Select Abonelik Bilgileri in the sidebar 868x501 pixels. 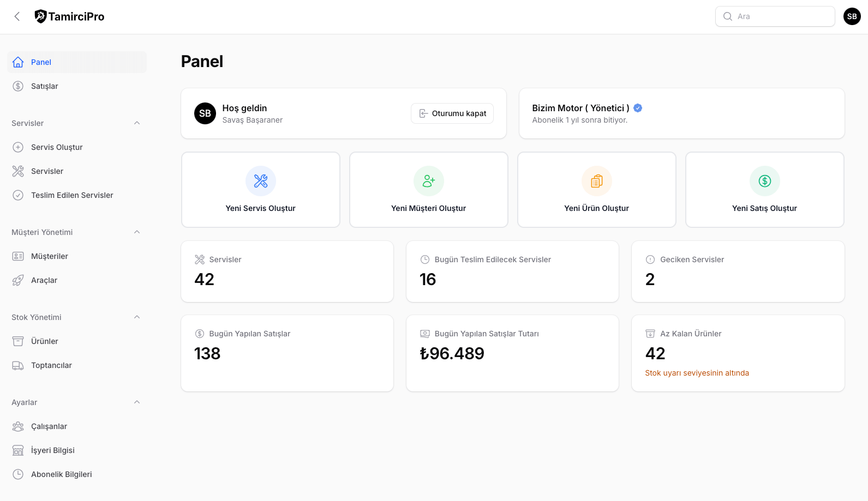tap(61, 474)
